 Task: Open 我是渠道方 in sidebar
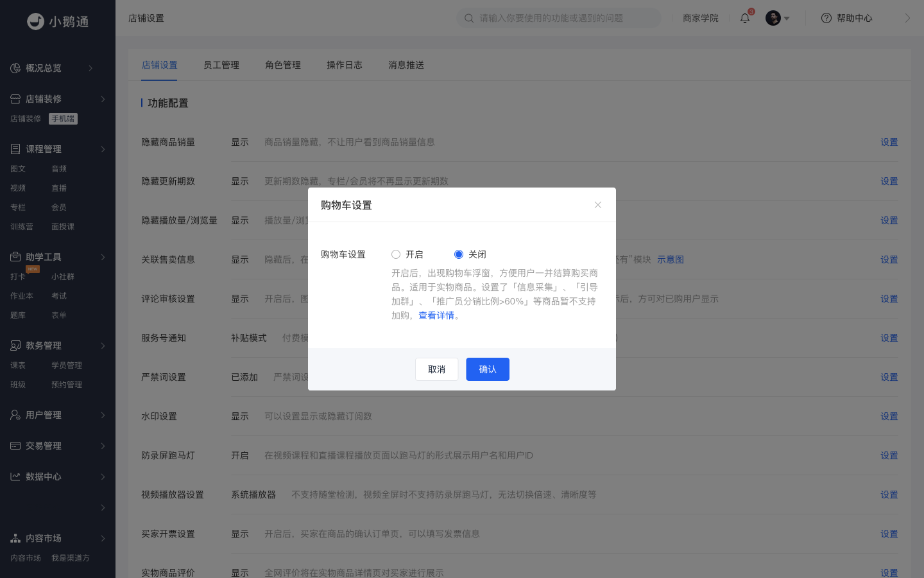click(x=71, y=558)
